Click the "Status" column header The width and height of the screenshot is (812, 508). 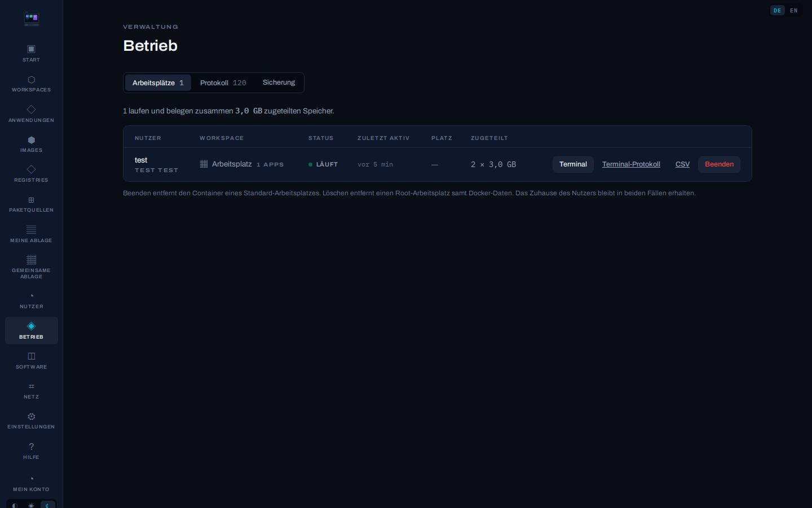click(x=321, y=138)
